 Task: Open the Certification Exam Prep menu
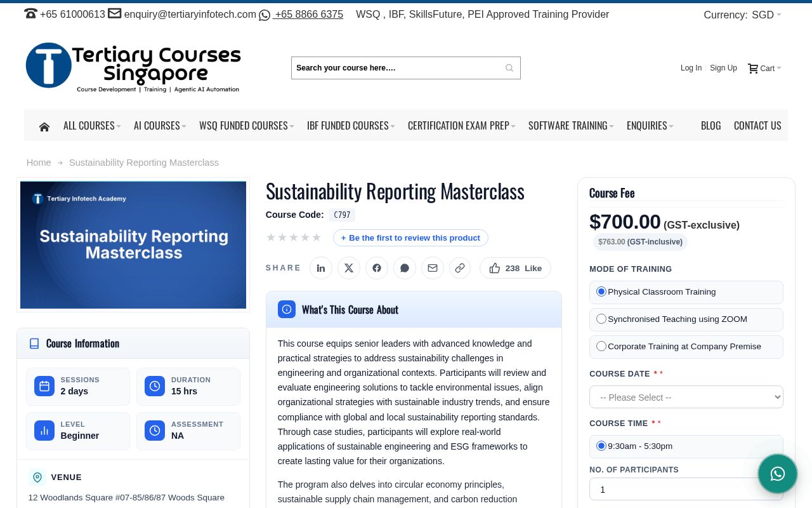tap(462, 126)
